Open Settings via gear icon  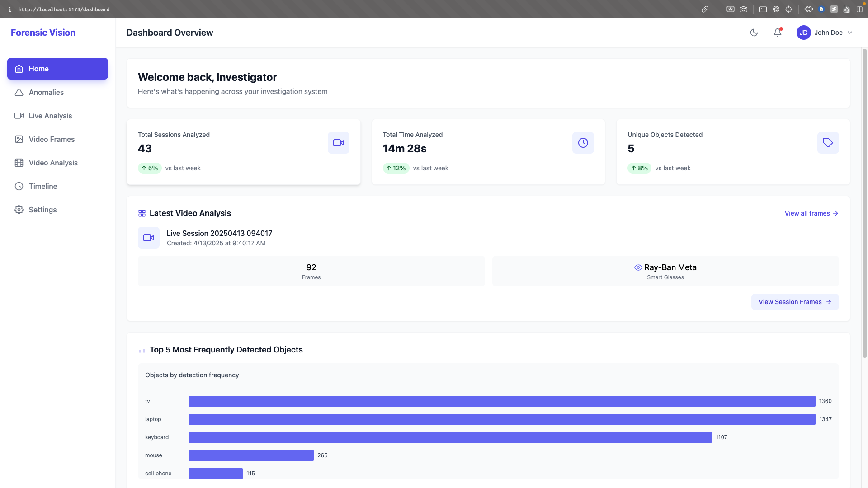point(19,210)
